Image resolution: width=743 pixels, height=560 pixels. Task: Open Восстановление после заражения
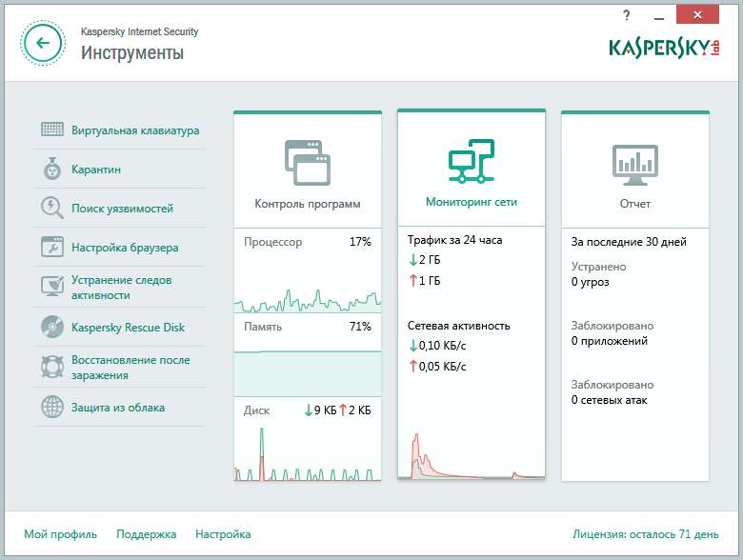click(131, 368)
